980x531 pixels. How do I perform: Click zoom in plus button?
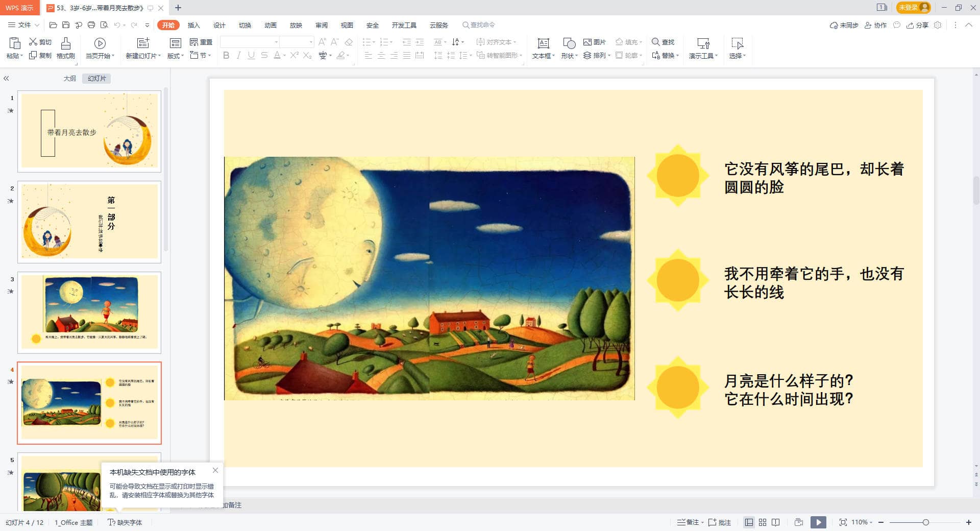(968, 522)
